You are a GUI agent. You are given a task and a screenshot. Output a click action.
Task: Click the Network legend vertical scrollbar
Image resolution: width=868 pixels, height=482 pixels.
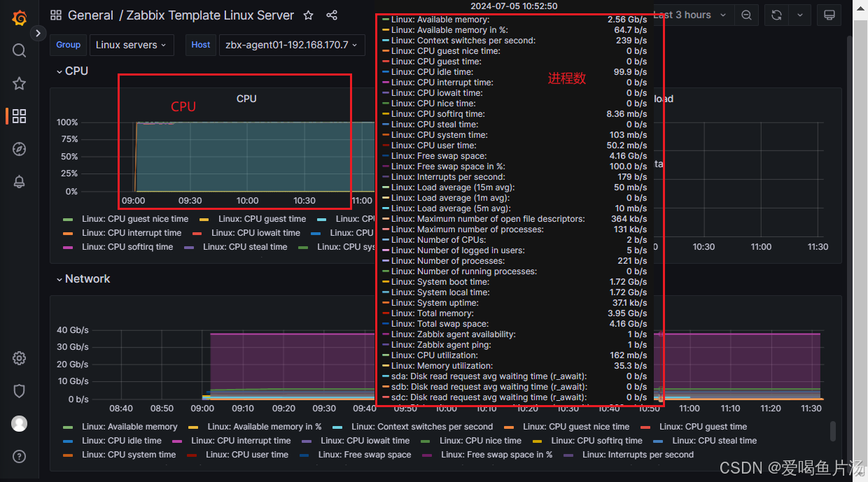832,431
